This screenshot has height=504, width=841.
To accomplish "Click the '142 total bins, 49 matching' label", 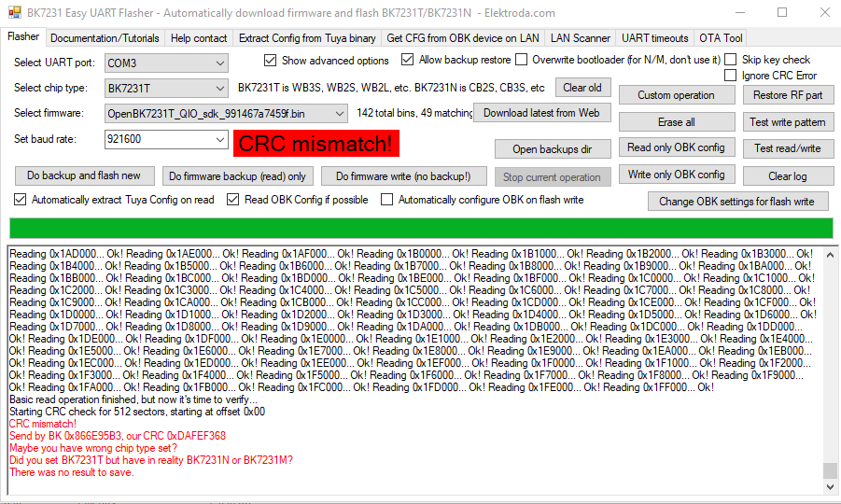I will point(414,113).
